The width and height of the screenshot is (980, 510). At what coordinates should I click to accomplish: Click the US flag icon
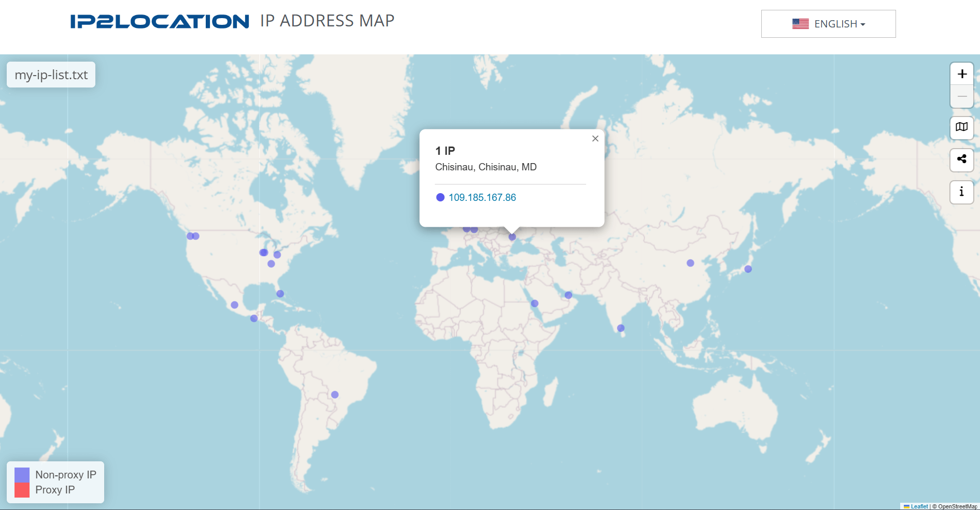pyautogui.click(x=800, y=24)
